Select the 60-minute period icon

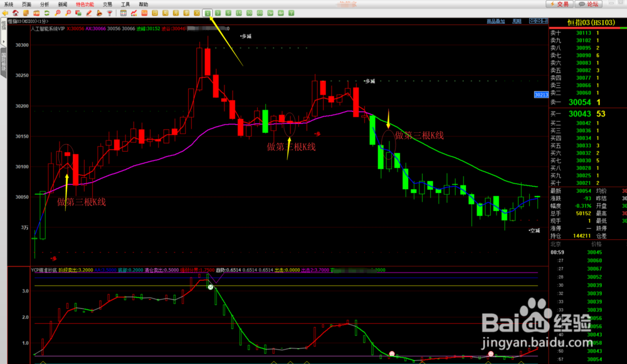click(260, 13)
